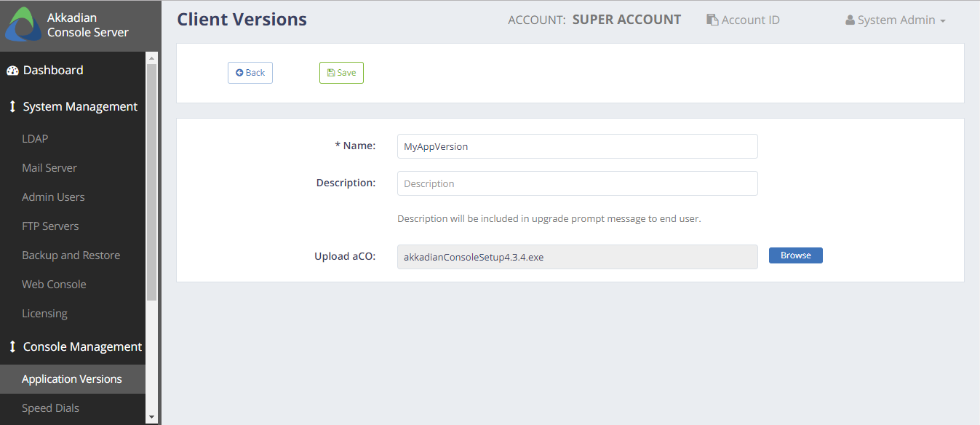Open the LDAP settings page
The image size is (980, 425).
click(35, 139)
